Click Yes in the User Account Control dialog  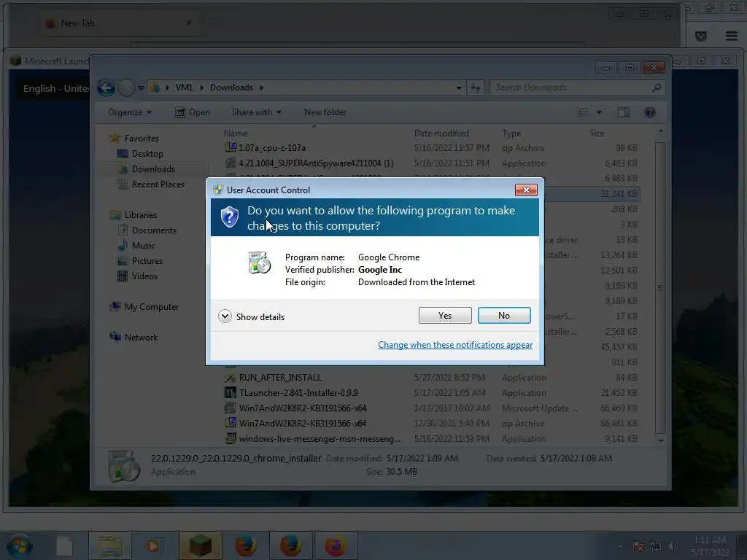click(444, 315)
